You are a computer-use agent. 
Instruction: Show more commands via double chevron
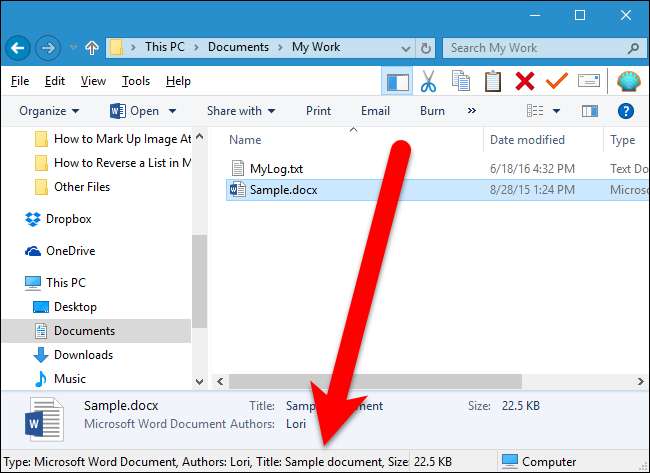[471, 111]
